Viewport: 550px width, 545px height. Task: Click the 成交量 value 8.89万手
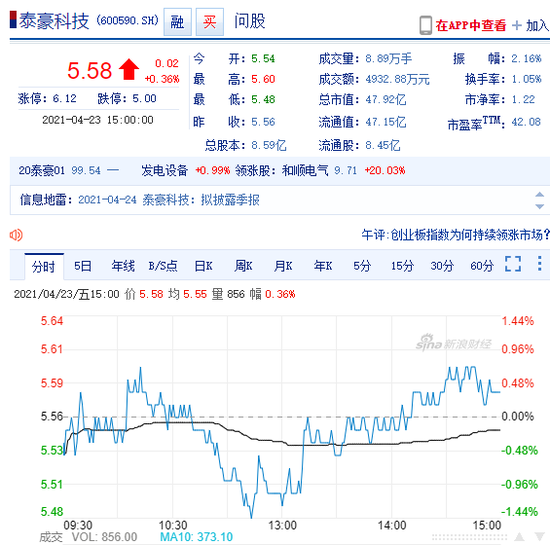(x=388, y=59)
